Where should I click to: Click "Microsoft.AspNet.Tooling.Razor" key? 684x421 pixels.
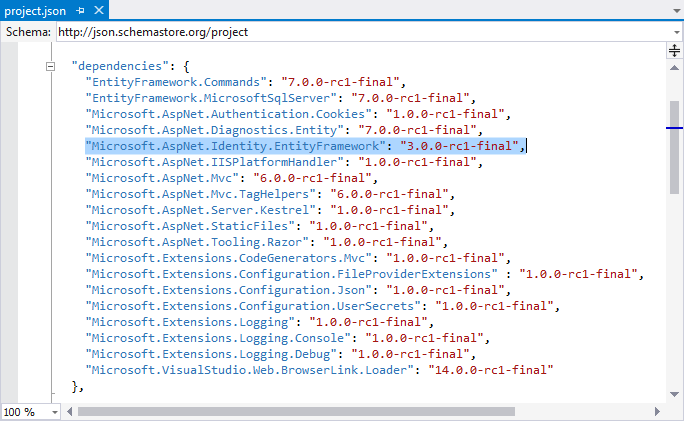[197, 242]
